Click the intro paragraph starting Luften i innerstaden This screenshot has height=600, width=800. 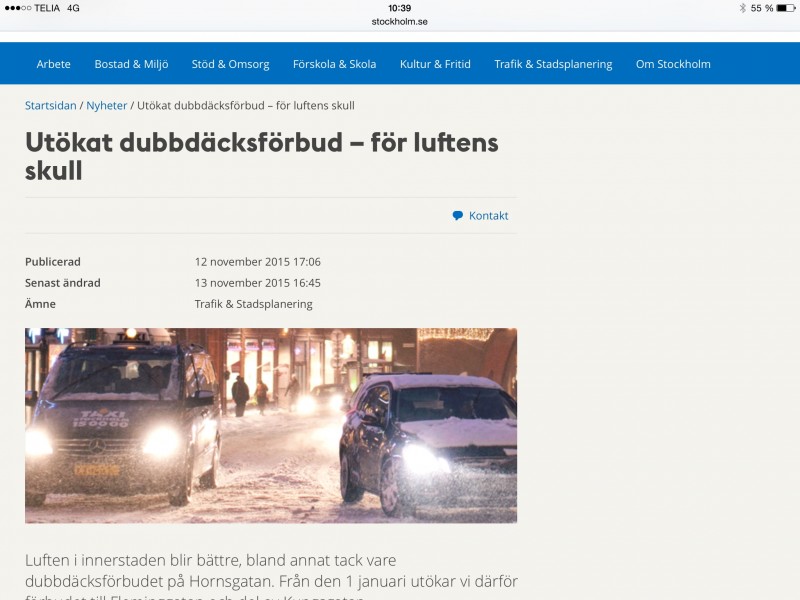coord(271,571)
